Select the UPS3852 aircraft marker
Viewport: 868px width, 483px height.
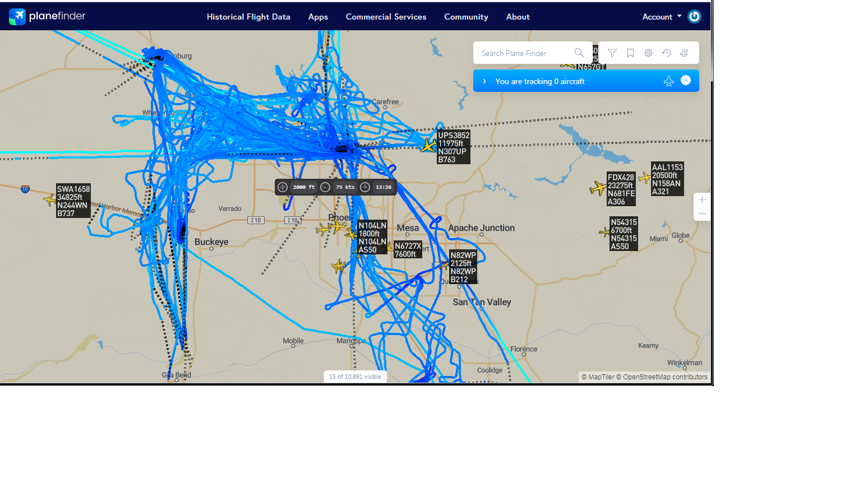[429, 146]
